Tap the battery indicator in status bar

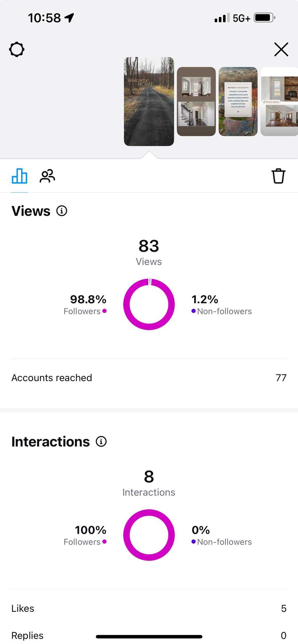[x=264, y=18]
